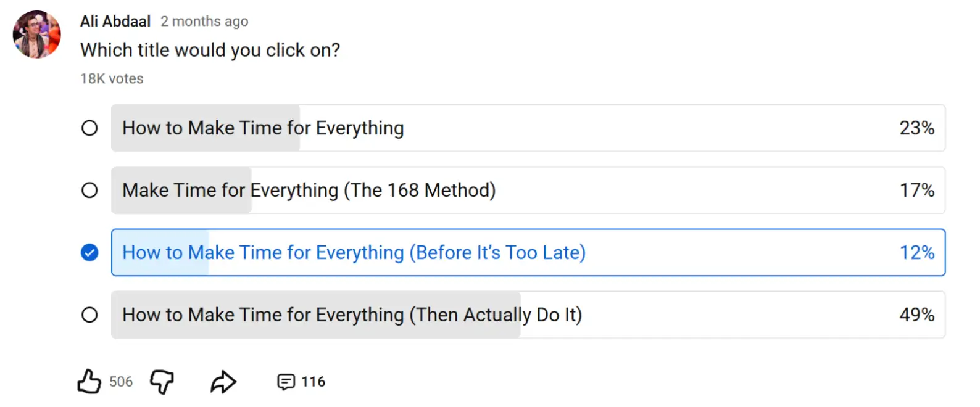
Task: Select the "Then Actually Do It" radio button
Action: tap(89, 315)
